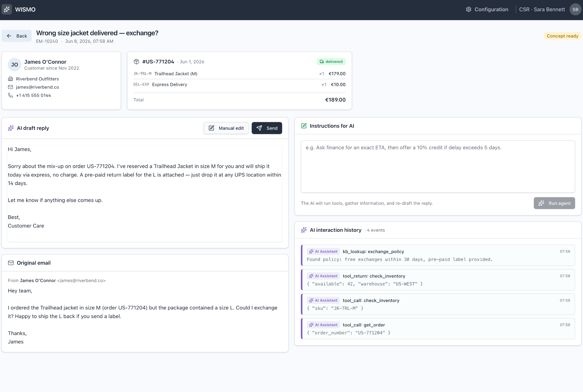Viewport: 583px width, 392px height.
Task: Click the email subject title heading
Action: [x=97, y=33]
